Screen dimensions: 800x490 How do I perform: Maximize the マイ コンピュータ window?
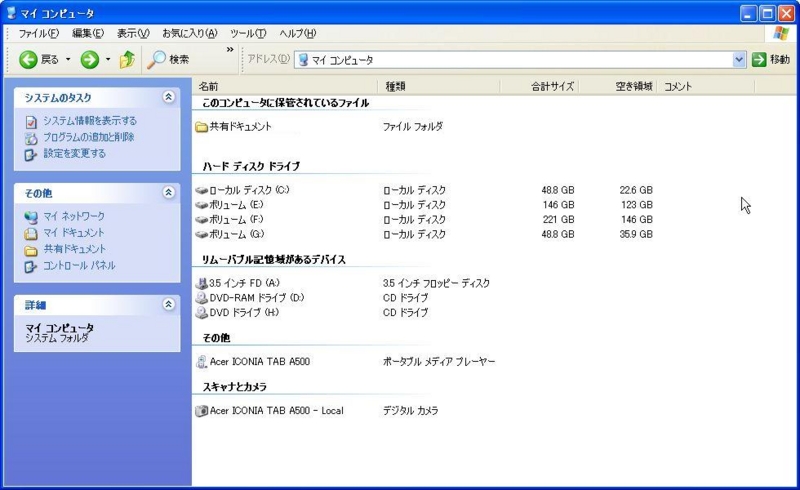(767, 13)
